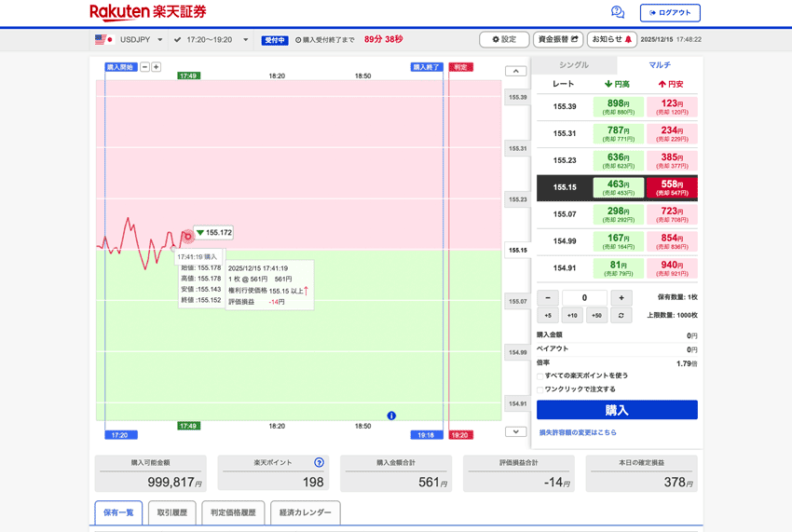Click the 購入開始 chart marker label
This screenshot has height=532, width=792.
point(121,67)
